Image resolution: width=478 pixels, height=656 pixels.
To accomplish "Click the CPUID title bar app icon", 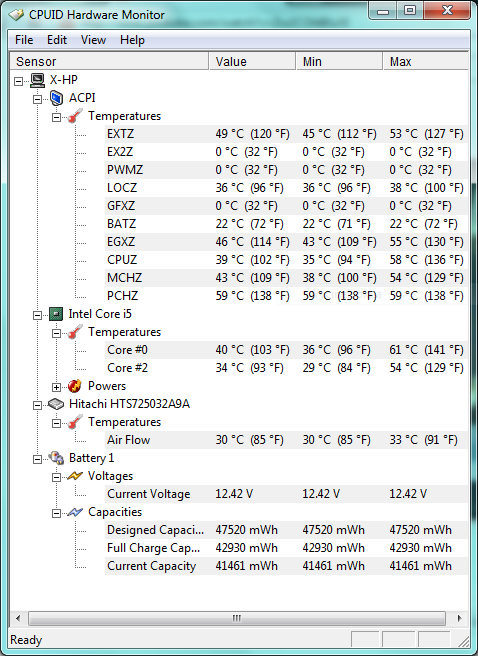I will pyautogui.click(x=16, y=15).
